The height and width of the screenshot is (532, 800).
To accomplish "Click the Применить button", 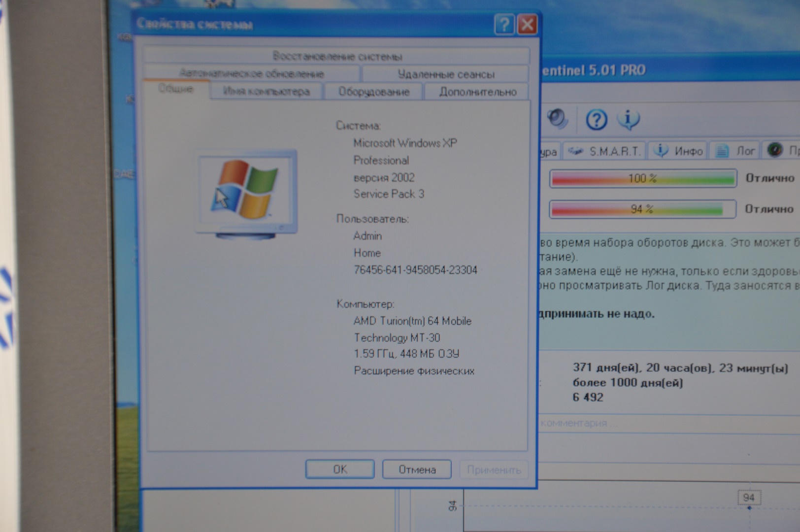I will point(494,470).
